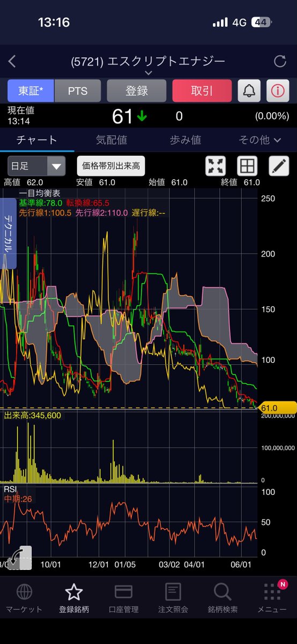Open the 銘柄検索 magnifier tab
The width and height of the screenshot is (297, 644).
pos(222,598)
